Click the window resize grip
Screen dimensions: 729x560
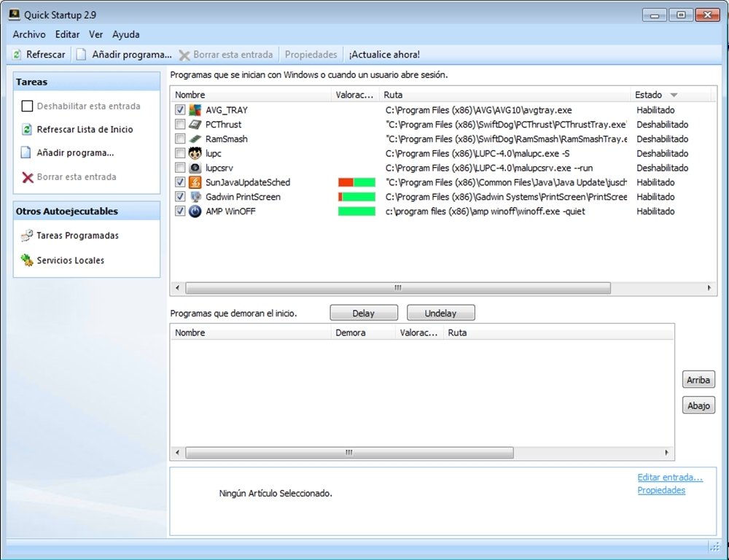click(714, 547)
